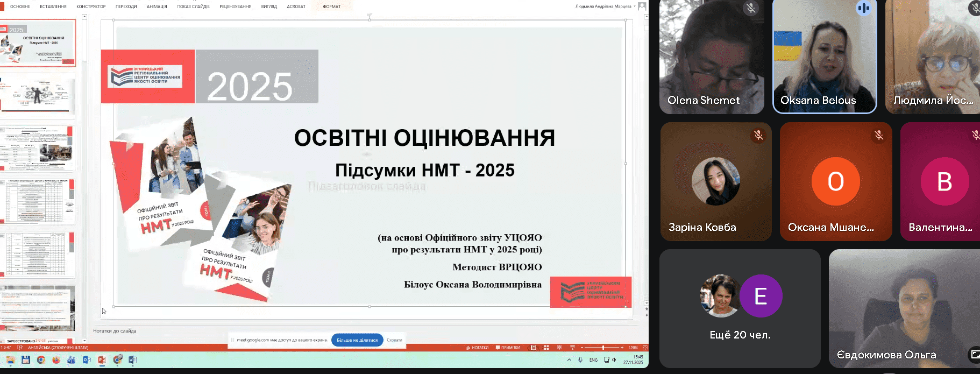Switch to Reading view icon
Image resolution: width=980 pixels, height=374 pixels.
559,348
